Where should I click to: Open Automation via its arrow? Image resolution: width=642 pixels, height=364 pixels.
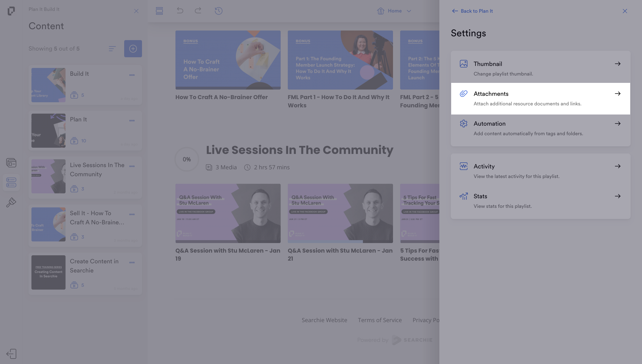[x=618, y=123]
